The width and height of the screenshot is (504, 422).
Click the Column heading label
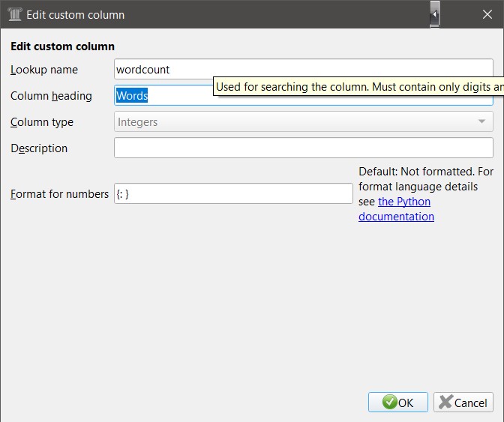point(51,96)
